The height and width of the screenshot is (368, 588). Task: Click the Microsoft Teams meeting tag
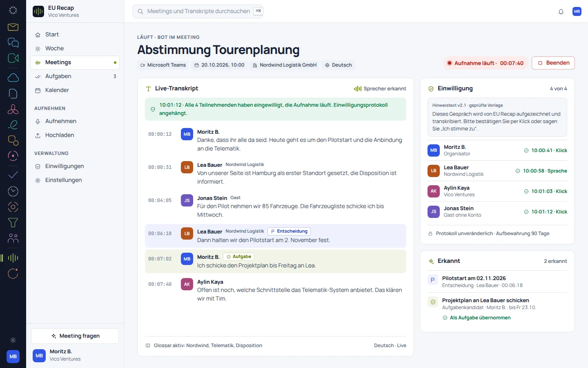(x=163, y=65)
